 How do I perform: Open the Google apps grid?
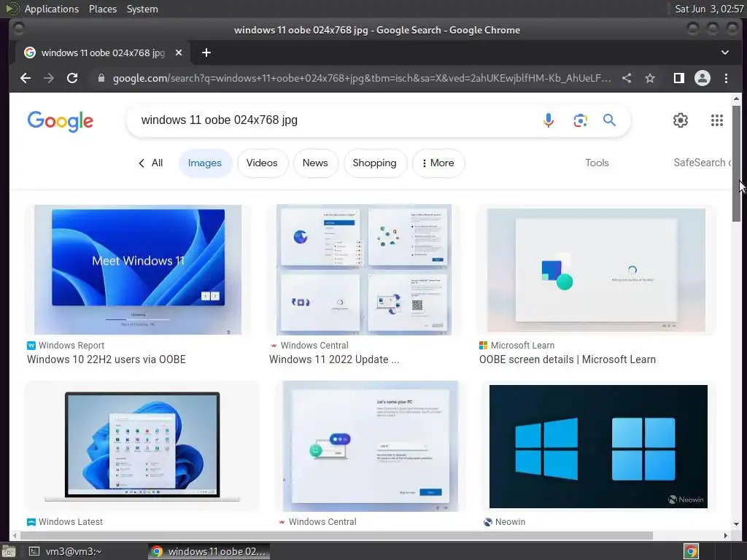717,120
